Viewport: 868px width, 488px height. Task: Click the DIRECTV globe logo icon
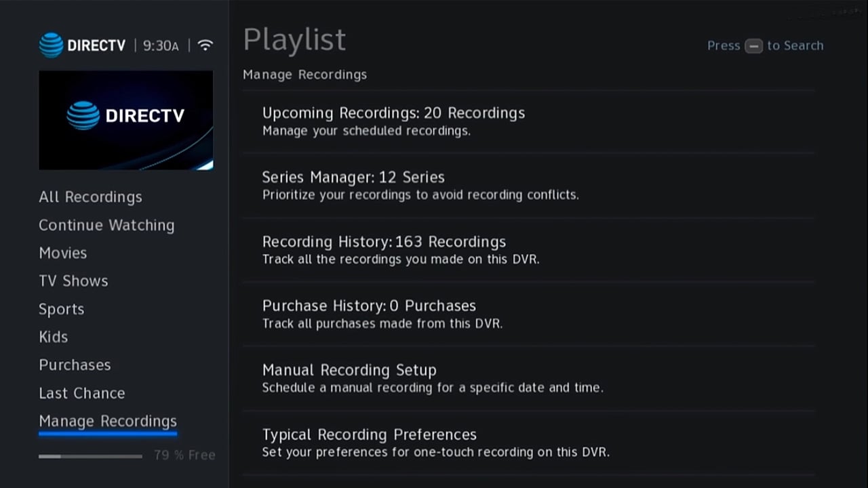(x=51, y=45)
